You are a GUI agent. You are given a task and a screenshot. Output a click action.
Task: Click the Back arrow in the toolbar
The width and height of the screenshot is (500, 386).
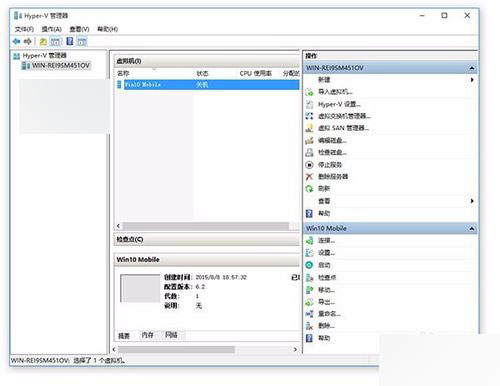coord(16,41)
